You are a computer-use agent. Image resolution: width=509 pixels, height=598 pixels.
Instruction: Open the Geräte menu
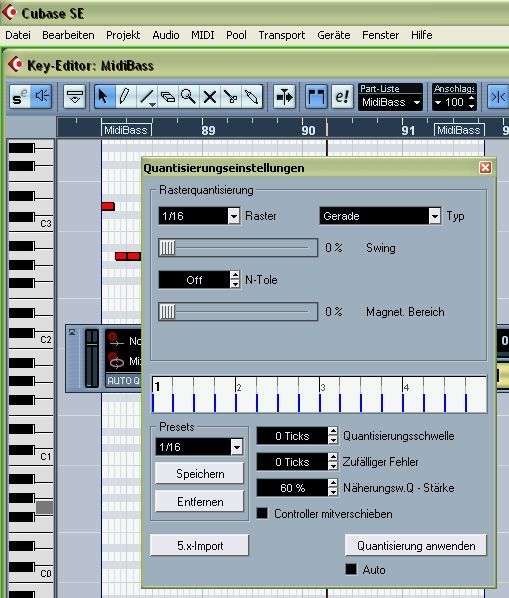[x=334, y=35]
